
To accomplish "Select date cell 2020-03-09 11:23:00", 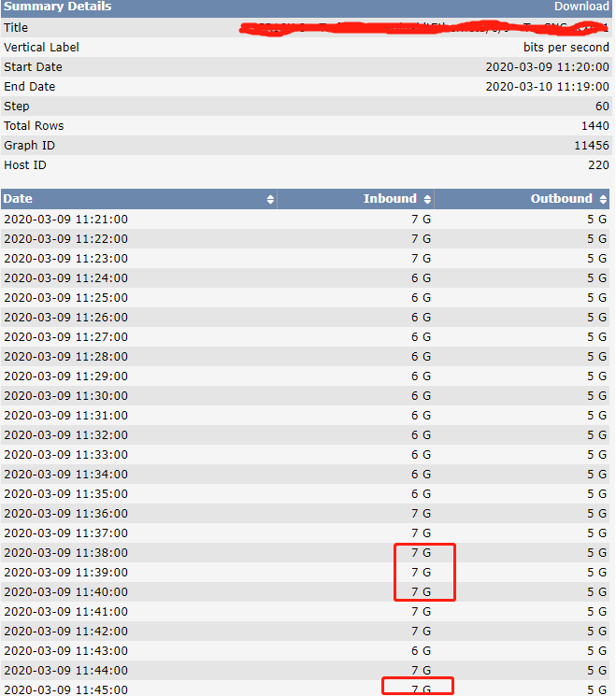I will coord(65,259).
